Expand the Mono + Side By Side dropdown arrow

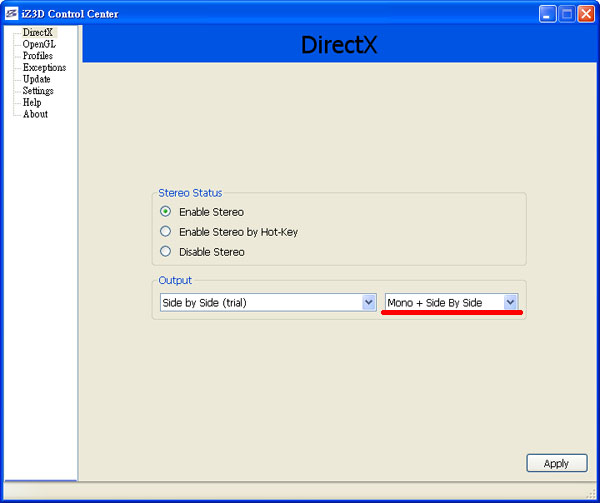510,303
